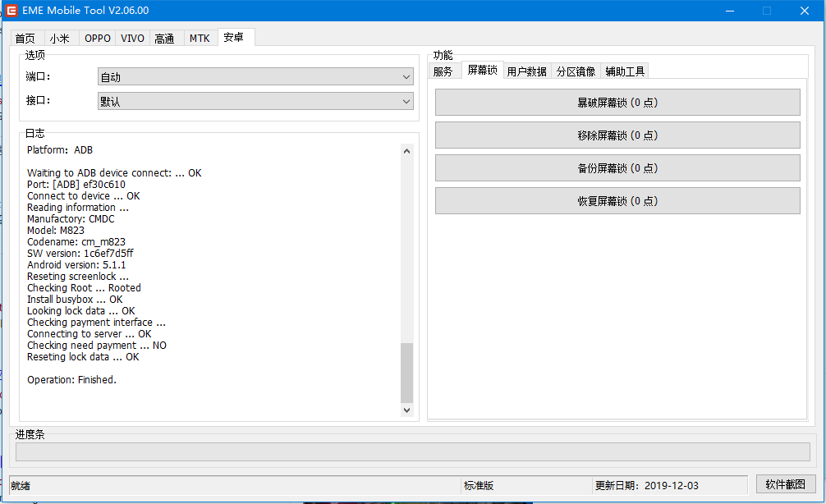
Task: Switch to the MTK tab
Action: [x=200, y=38]
